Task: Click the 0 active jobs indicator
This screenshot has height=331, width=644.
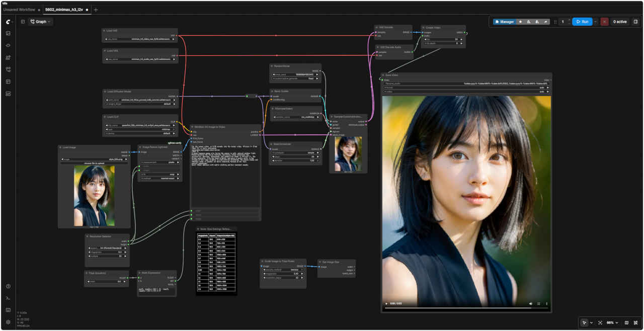Action: [x=619, y=22]
